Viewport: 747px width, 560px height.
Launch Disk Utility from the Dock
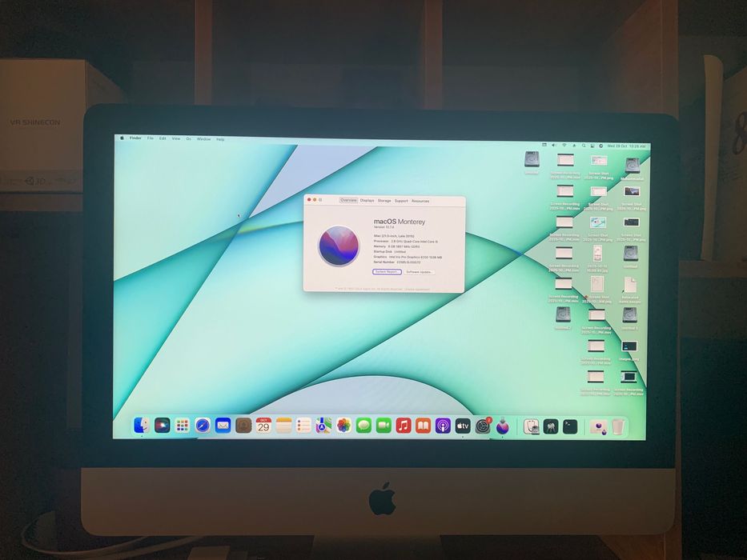[x=531, y=426]
